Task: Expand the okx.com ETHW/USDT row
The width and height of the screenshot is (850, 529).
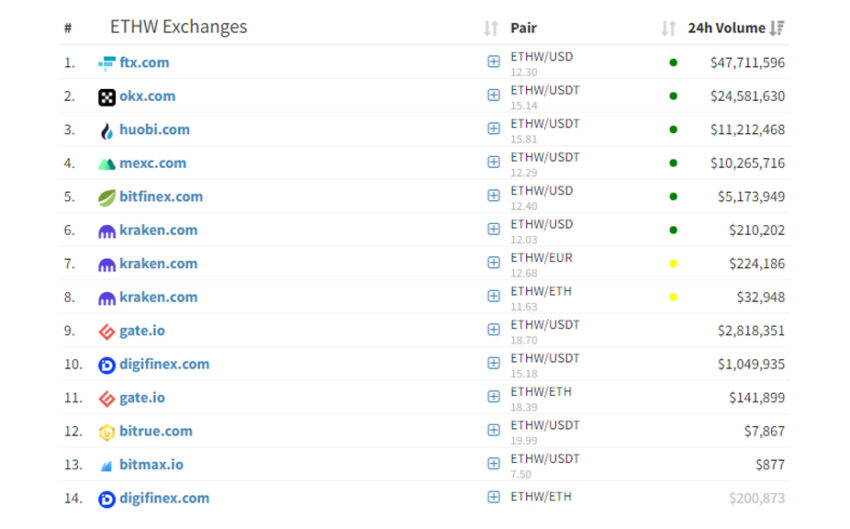Action: click(493, 96)
